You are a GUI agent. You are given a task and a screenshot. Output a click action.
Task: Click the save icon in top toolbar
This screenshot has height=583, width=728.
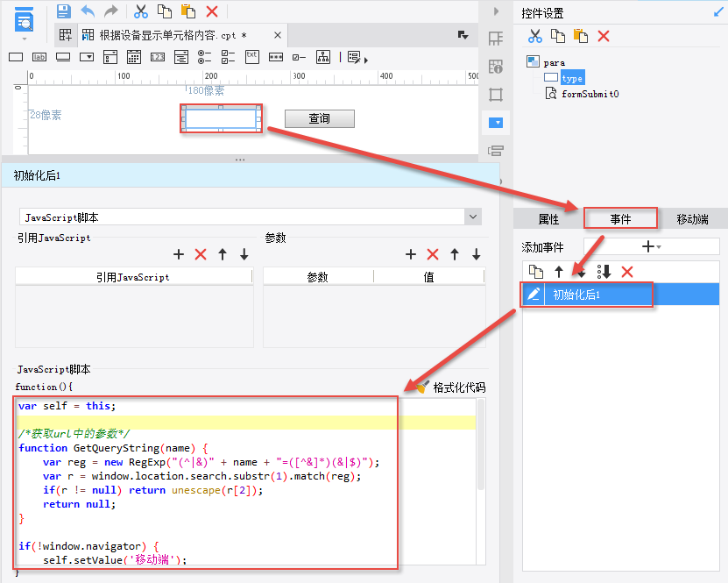[x=64, y=11]
